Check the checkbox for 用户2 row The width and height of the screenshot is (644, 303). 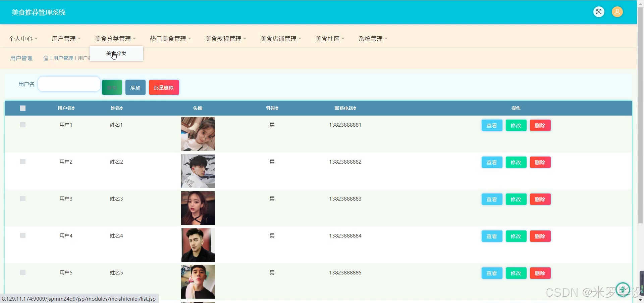[23, 162]
